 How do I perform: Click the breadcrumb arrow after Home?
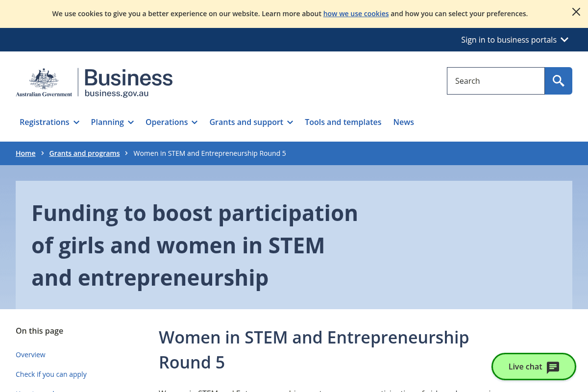(x=42, y=153)
